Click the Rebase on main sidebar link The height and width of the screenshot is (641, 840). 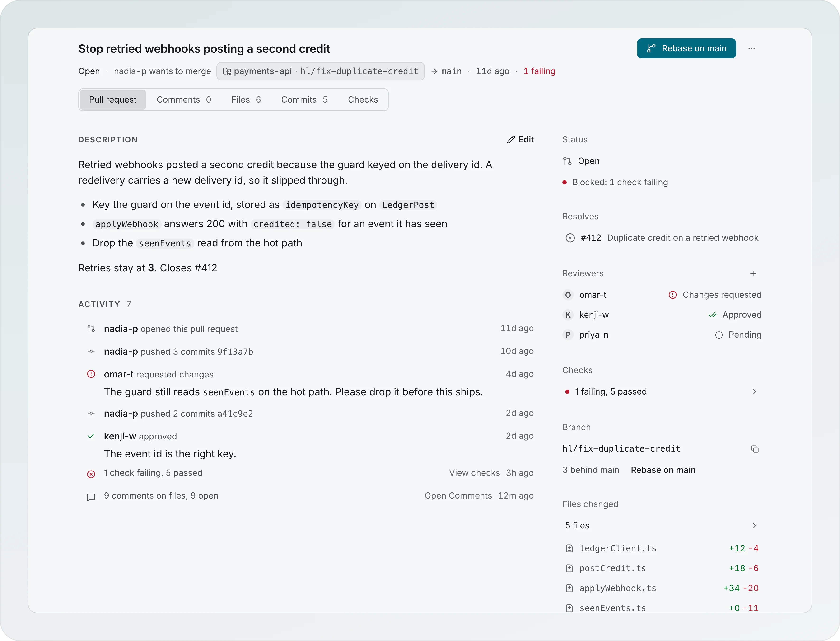(x=663, y=470)
